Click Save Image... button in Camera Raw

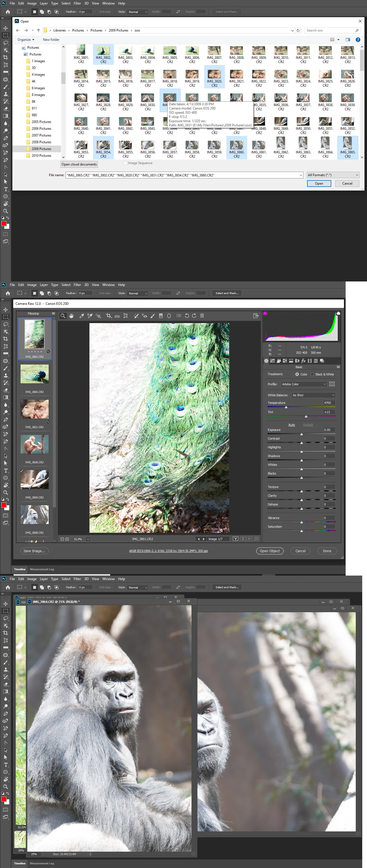pos(34,551)
